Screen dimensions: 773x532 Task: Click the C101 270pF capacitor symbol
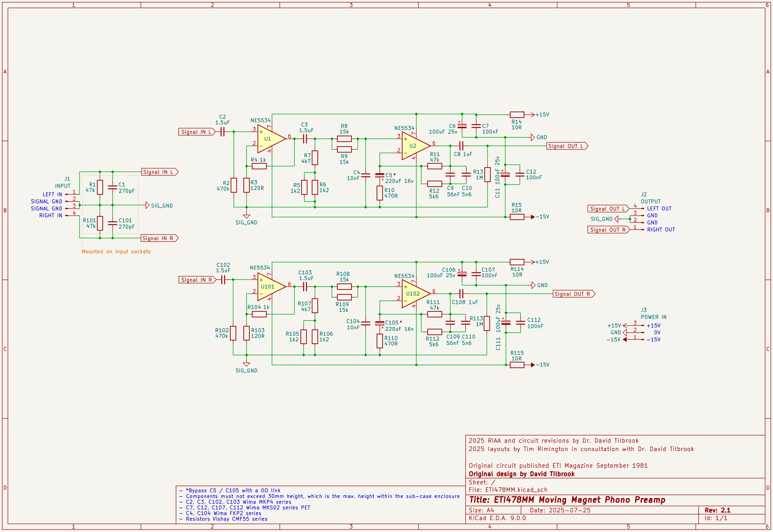[x=113, y=223]
